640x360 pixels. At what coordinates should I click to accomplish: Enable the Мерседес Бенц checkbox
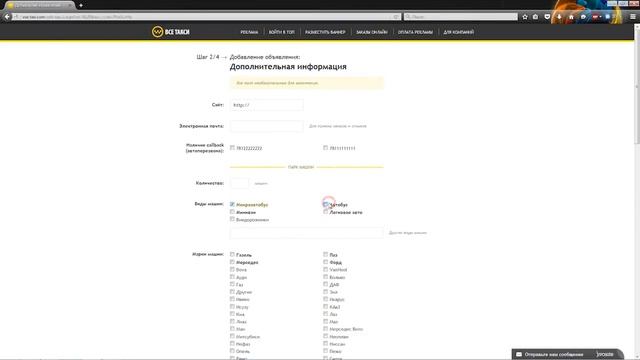click(x=325, y=329)
